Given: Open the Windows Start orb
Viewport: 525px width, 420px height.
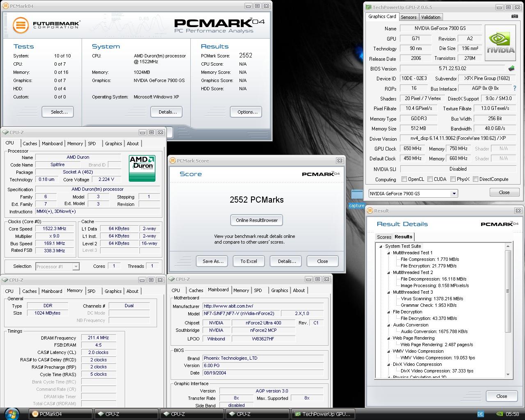Looking at the screenshot, I should [x=11, y=414].
